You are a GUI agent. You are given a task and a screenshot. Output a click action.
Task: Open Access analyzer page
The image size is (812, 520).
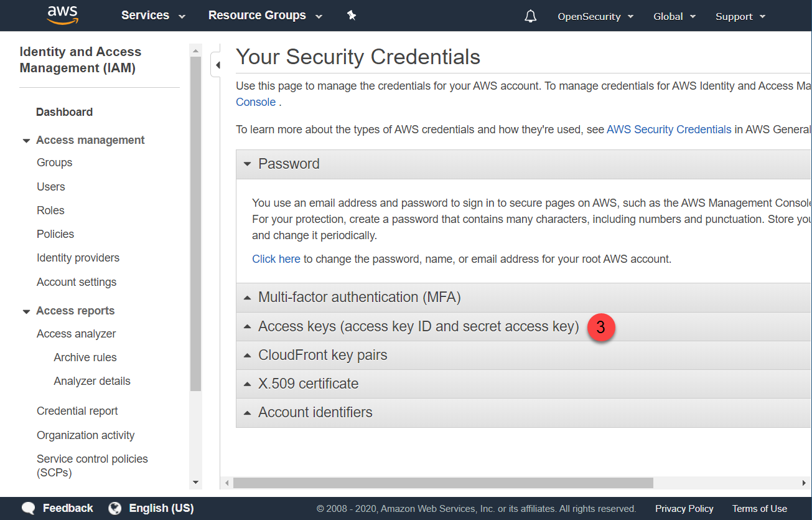[76, 334]
